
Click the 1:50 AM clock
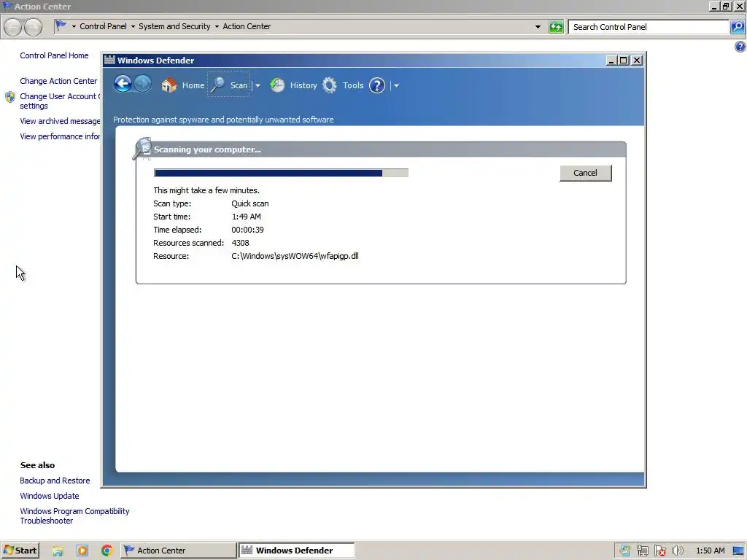pos(711,551)
